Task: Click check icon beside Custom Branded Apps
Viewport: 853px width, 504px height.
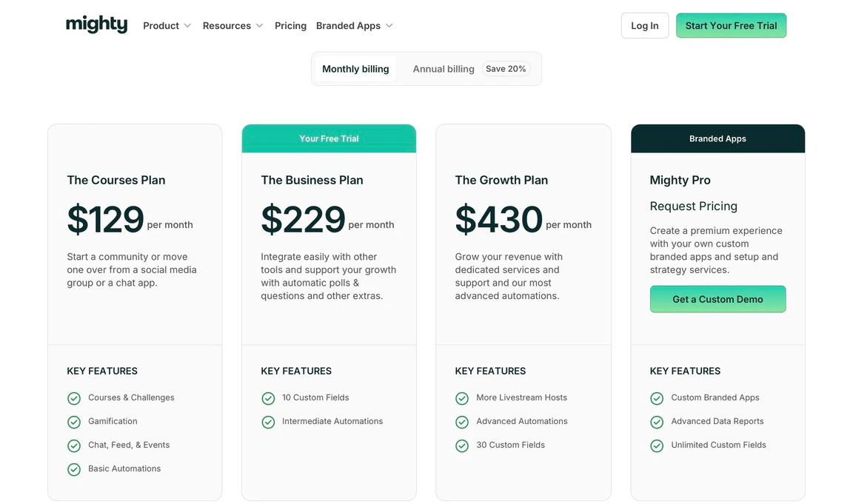Action: 657,398
